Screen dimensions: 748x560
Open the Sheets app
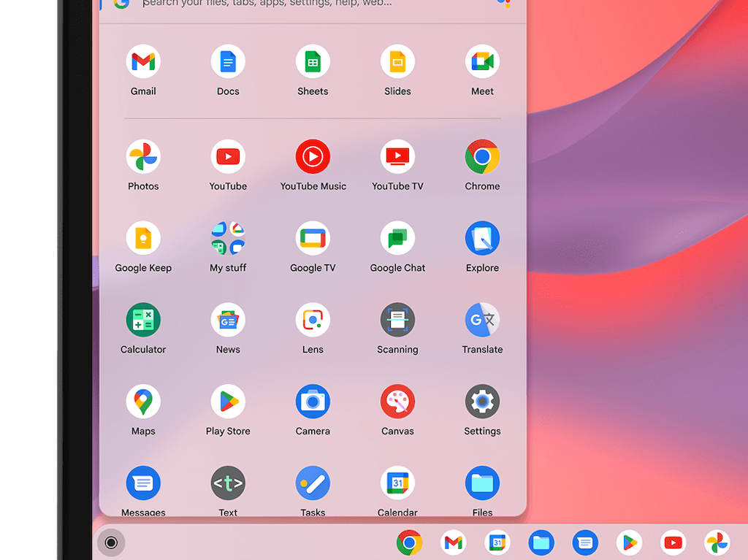(313, 61)
